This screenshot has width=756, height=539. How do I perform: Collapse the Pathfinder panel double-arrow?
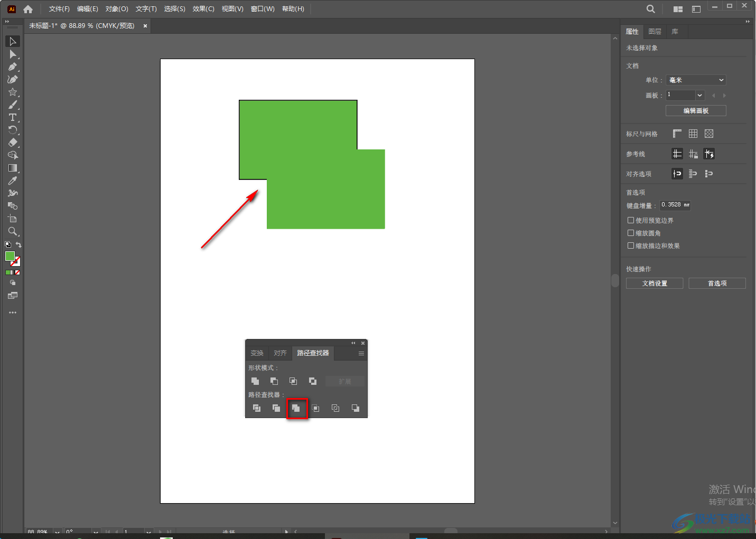pyautogui.click(x=353, y=343)
